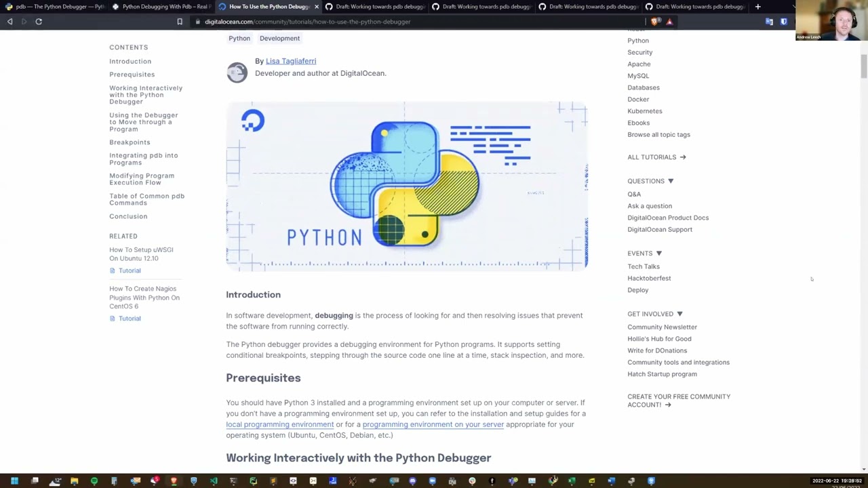Open the Kubernetes topic tag
Viewport: 868px width, 488px height.
[x=645, y=111]
